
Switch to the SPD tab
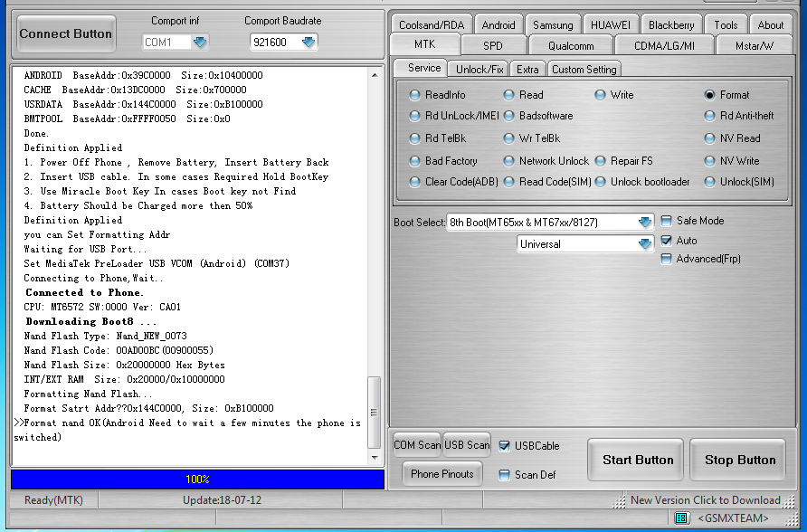click(x=492, y=45)
